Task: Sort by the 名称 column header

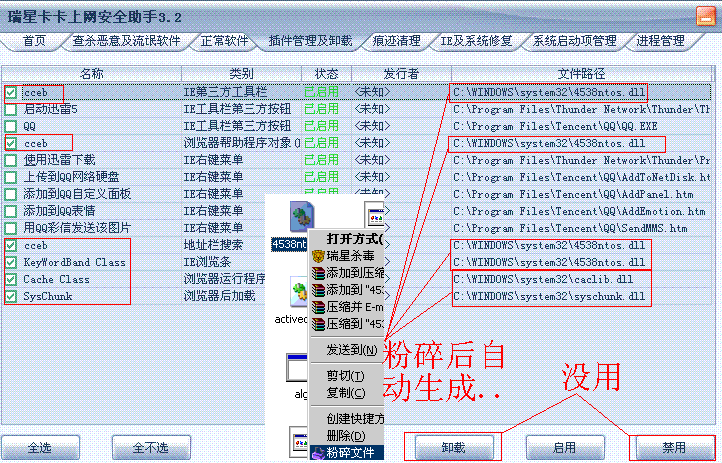Action: pyautogui.click(x=92, y=74)
